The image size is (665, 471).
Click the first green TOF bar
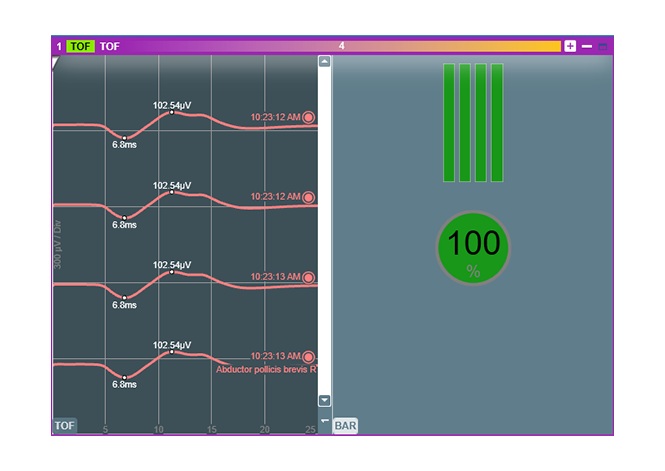tap(449, 122)
